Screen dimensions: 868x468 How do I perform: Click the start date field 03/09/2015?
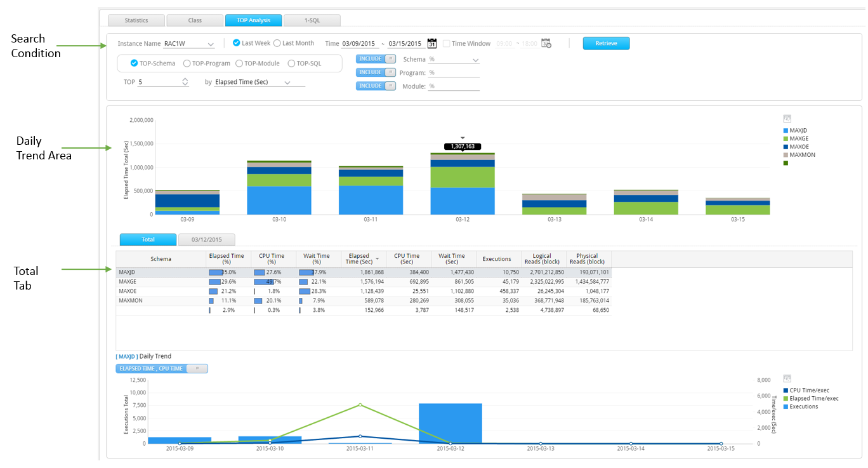tap(360, 44)
